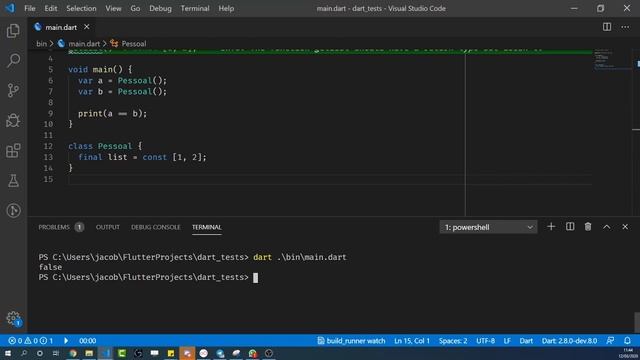The width and height of the screenshot is (640, 360).
Task: Click 'void main() {' code line
Action: (100, 69)
